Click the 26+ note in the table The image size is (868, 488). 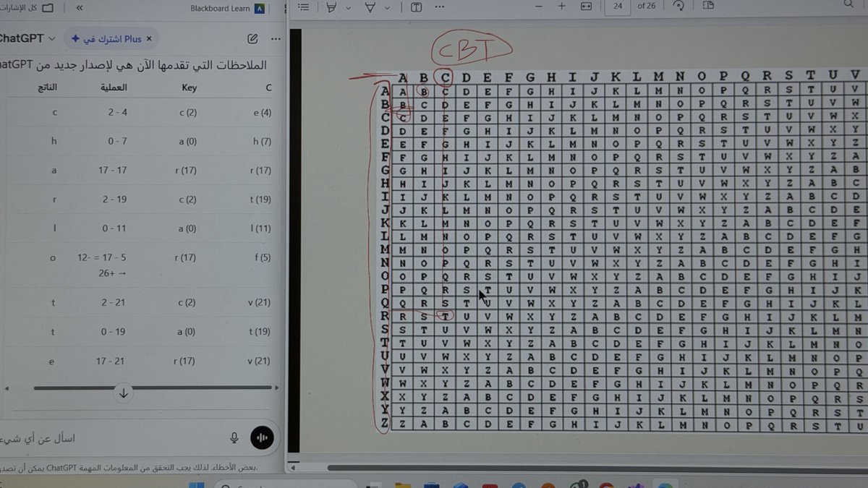point(113,274)
